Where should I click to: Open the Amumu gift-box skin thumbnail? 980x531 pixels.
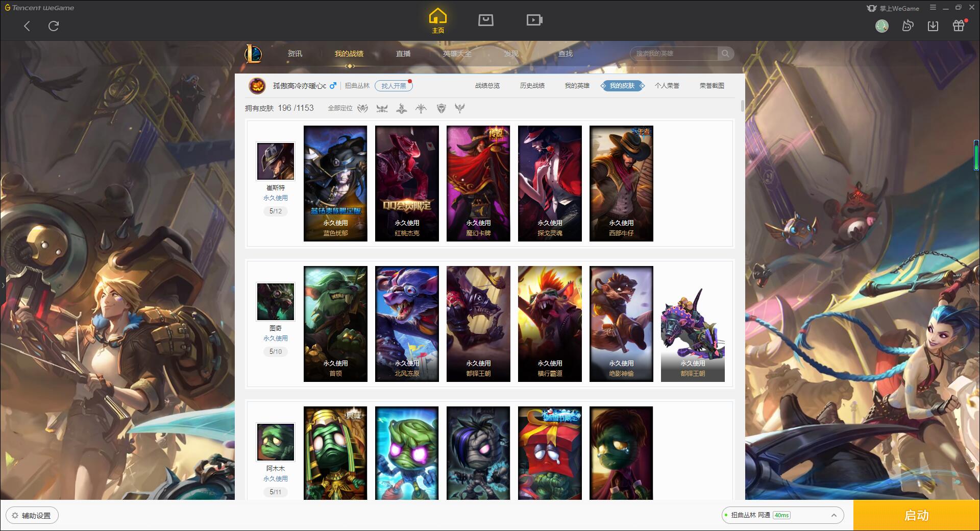(x=550, y=453)
